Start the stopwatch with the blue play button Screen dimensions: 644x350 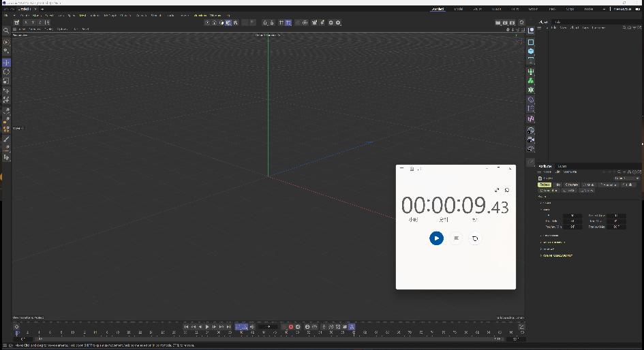click(436, 238)
